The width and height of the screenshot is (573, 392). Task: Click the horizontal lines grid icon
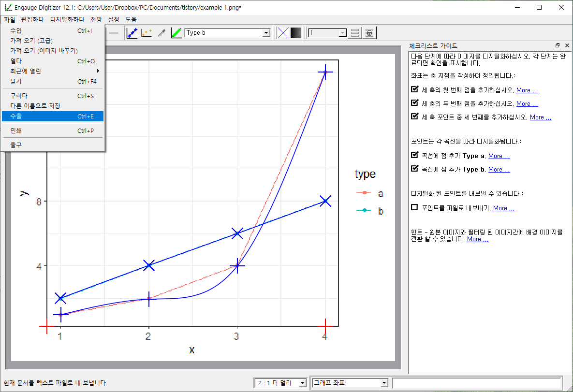click(354, 33)
